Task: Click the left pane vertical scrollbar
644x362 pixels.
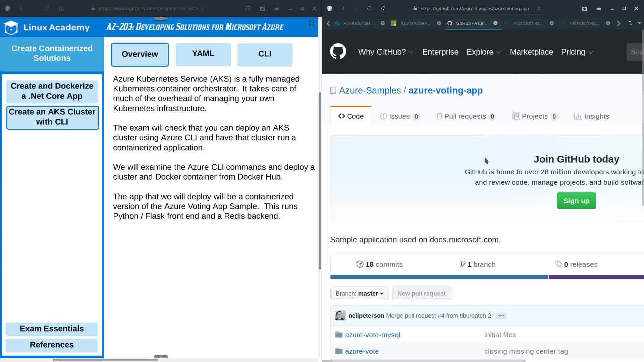Action: (x=320, y=181)
